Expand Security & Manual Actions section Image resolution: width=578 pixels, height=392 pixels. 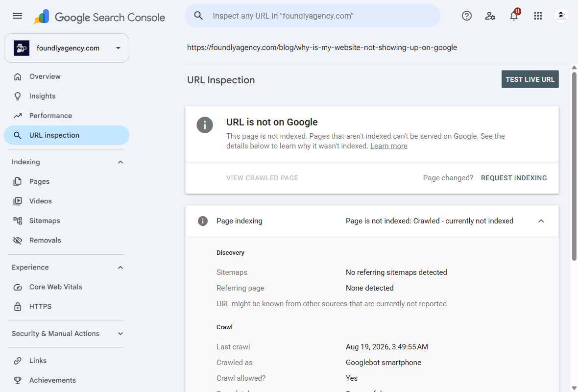pyautogui.click(x=120, y=334)
